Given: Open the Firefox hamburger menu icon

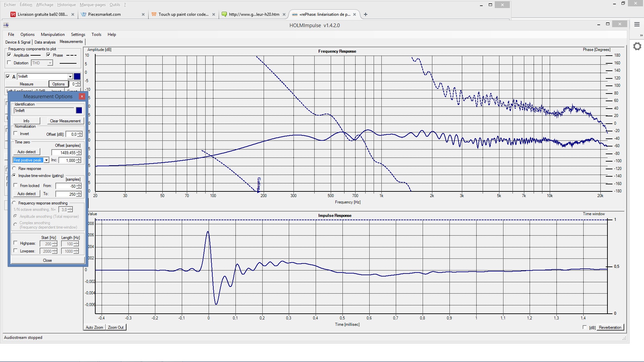Looking at the screenshot, I should (637, 24).
